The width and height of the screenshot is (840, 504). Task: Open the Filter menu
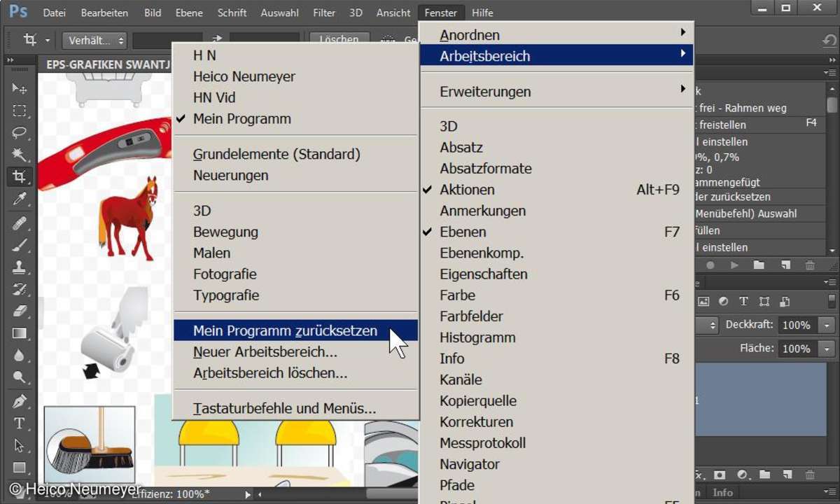(324, 13)
